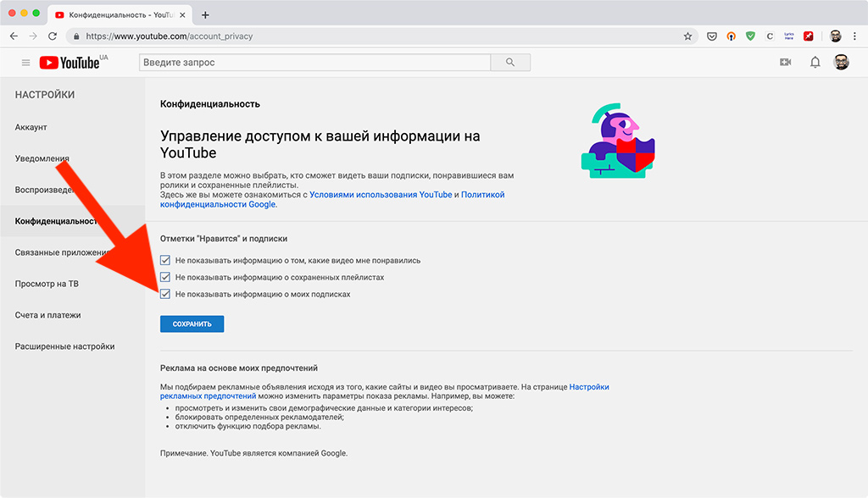
Task: Open the YouTube hamburger guide menu
Action: pyautogui.click(x=25, y=63)
